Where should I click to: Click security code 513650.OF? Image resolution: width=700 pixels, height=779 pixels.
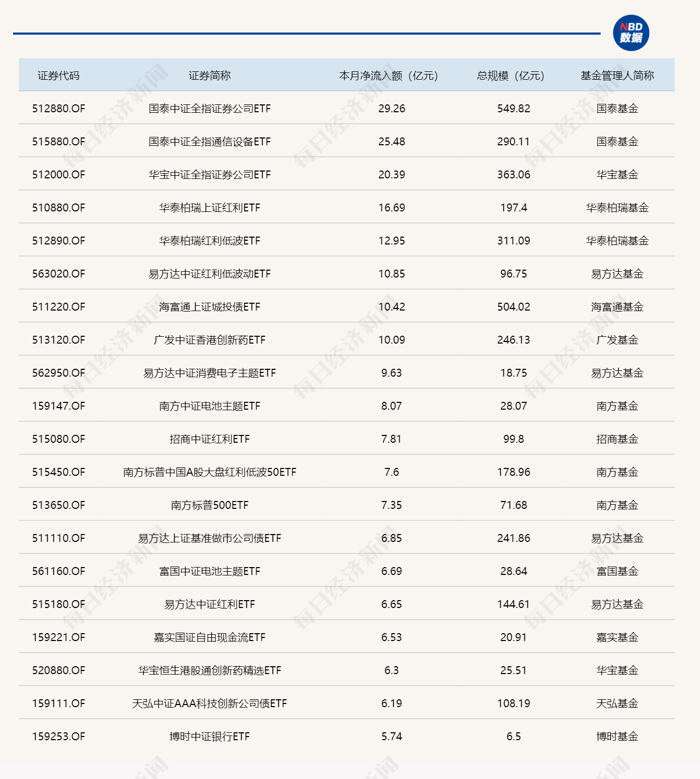tap(58, 505)
